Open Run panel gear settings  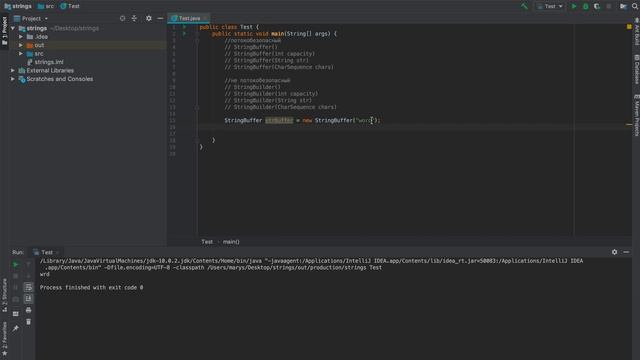(x=614, y=252)
